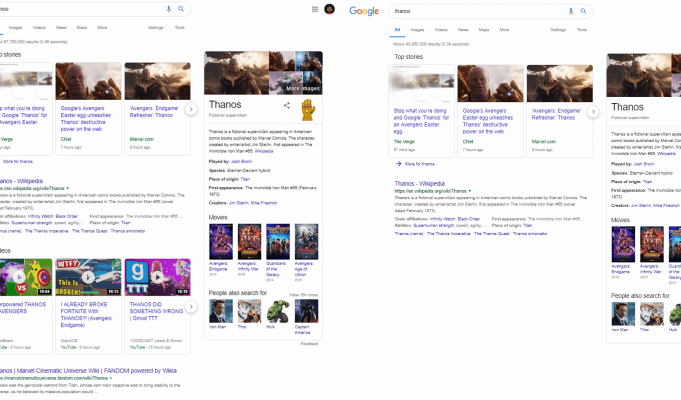Open Titan place of origin link, left panel
Viewport: 681px width, 400px height.
pos(245,179)
